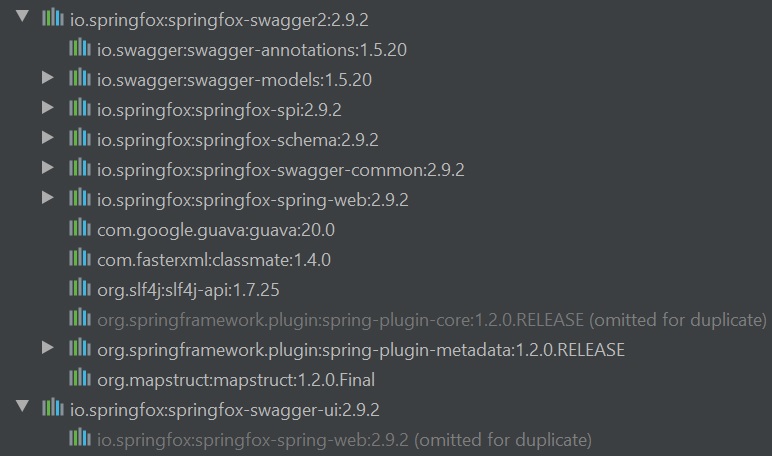Screen dimensions: 772x456
Task: Click library icon next to swagger-annotations:1.5.20
Action: [x=80, y=49]
